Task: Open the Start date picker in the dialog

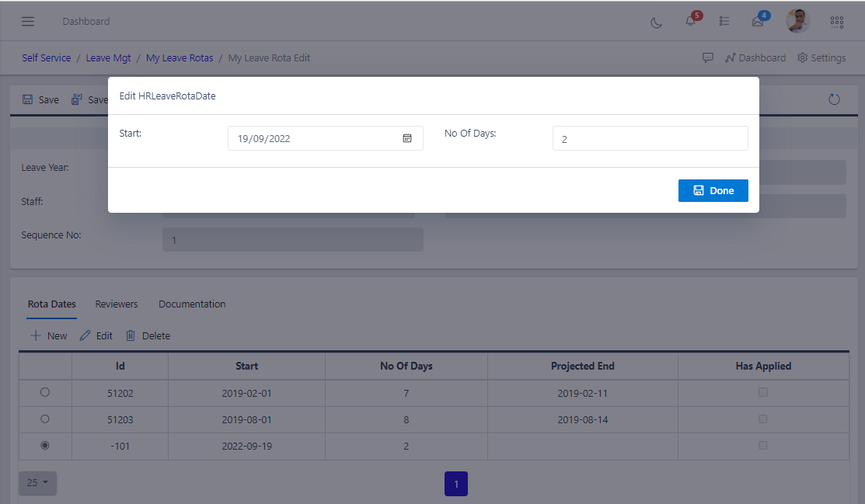Action: point(407,137)
